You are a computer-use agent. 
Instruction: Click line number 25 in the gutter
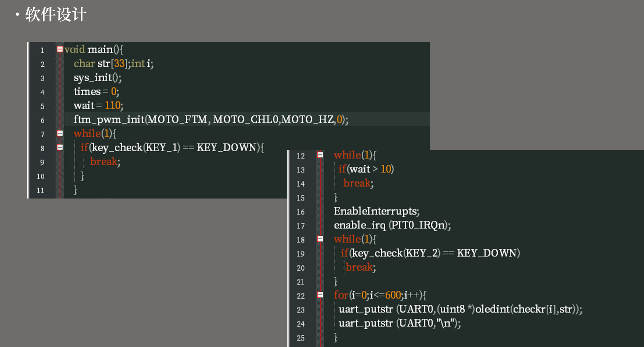(x=300, y=338)
